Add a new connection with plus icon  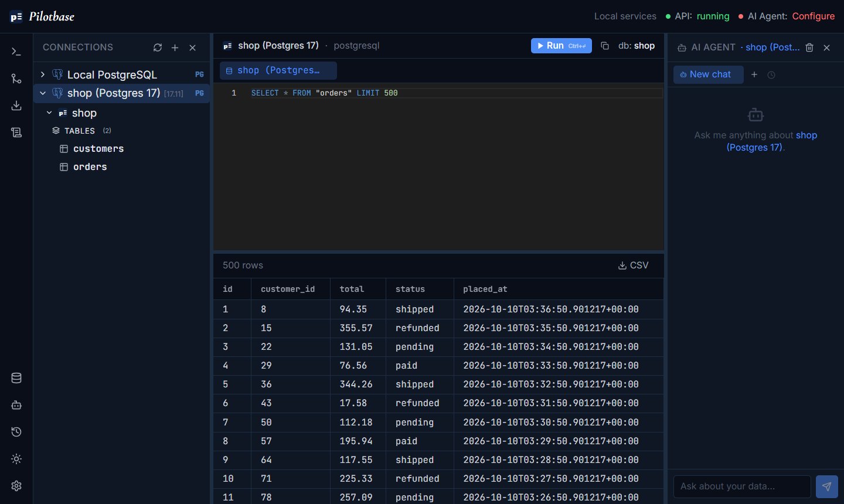coord(175,47)
